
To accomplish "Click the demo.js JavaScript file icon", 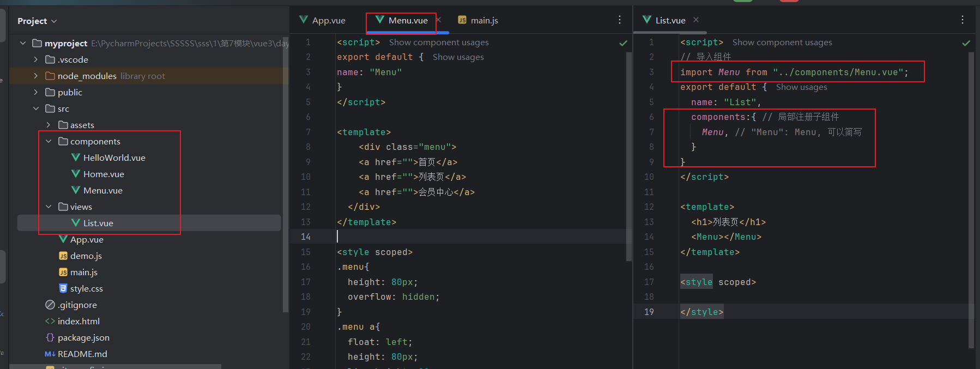I will click(63, 256).
